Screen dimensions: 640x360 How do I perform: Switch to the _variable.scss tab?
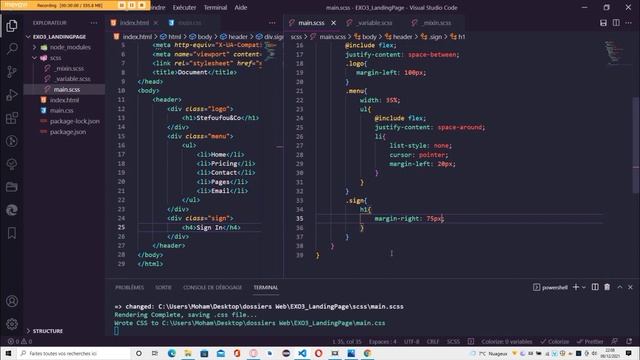[374, 23]
